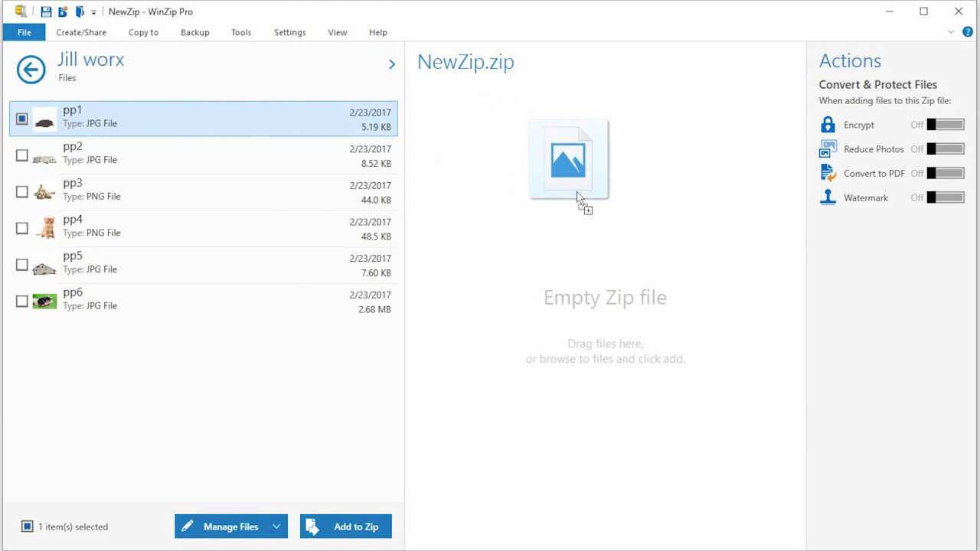Collapse the ribbon with the chevron
This screenshot has height=551, width=980.
pos(951,32)
